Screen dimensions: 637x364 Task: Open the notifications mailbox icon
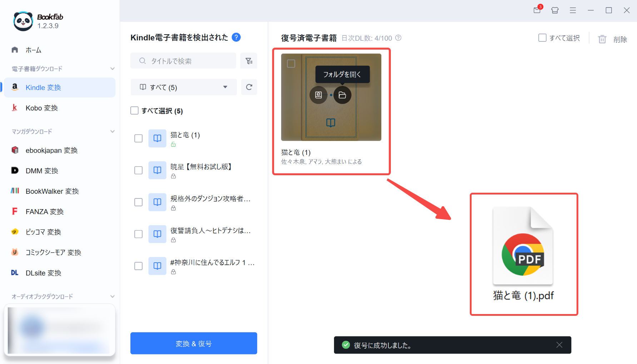pyautogui.click(x=537, y=10)
